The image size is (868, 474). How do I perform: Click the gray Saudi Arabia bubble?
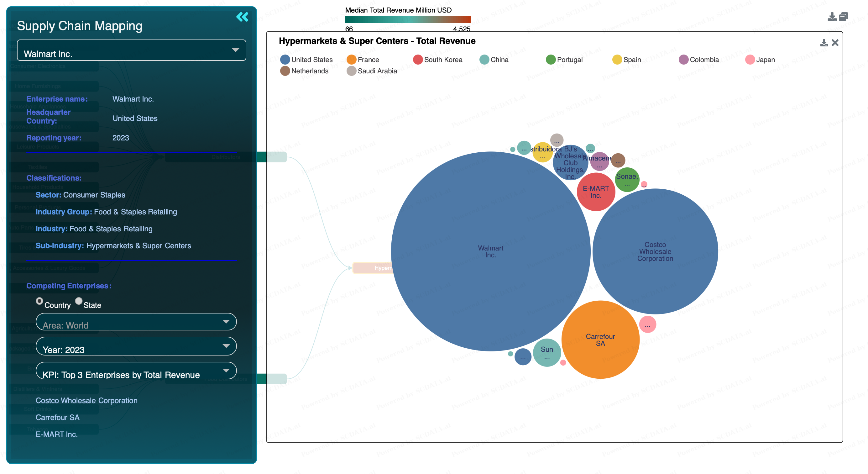pos(557,140)
